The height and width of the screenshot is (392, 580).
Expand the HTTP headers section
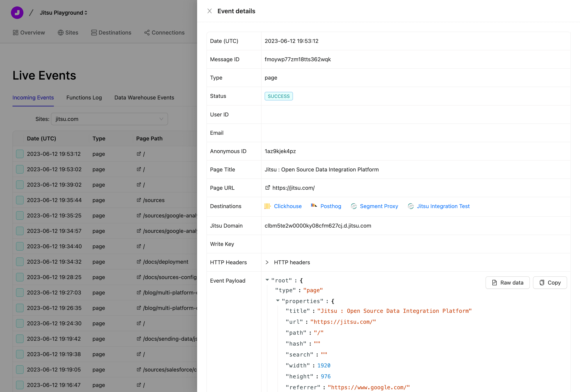click(267, 262)
